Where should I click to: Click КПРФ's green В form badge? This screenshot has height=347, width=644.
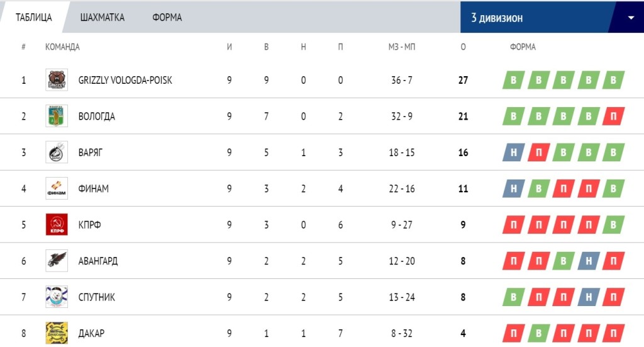tap(613, 225)
